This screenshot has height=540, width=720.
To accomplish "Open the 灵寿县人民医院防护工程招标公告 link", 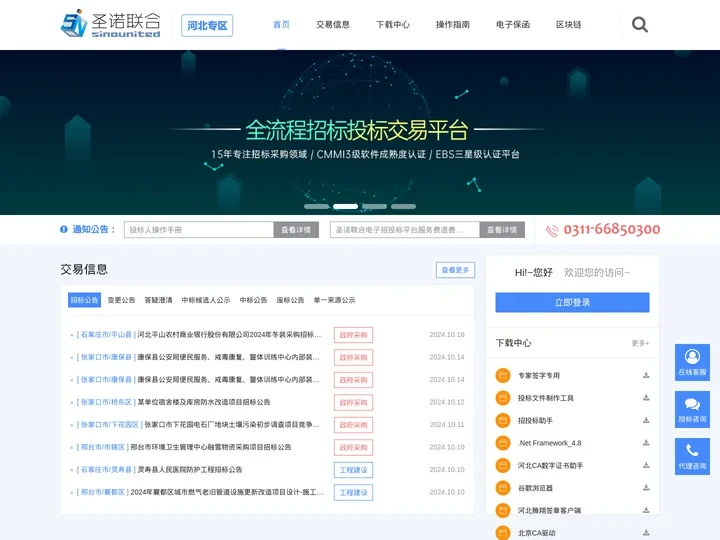I will tap(192, 470).
